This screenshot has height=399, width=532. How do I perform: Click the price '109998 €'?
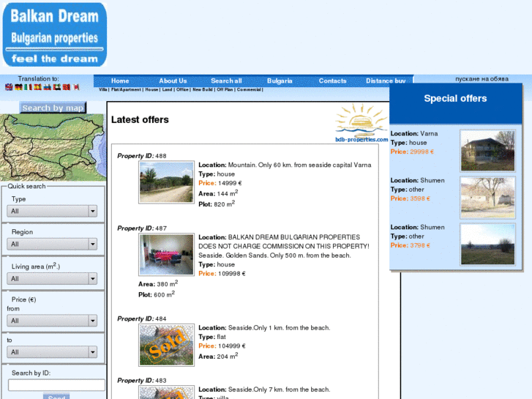(x=232, y=273)
